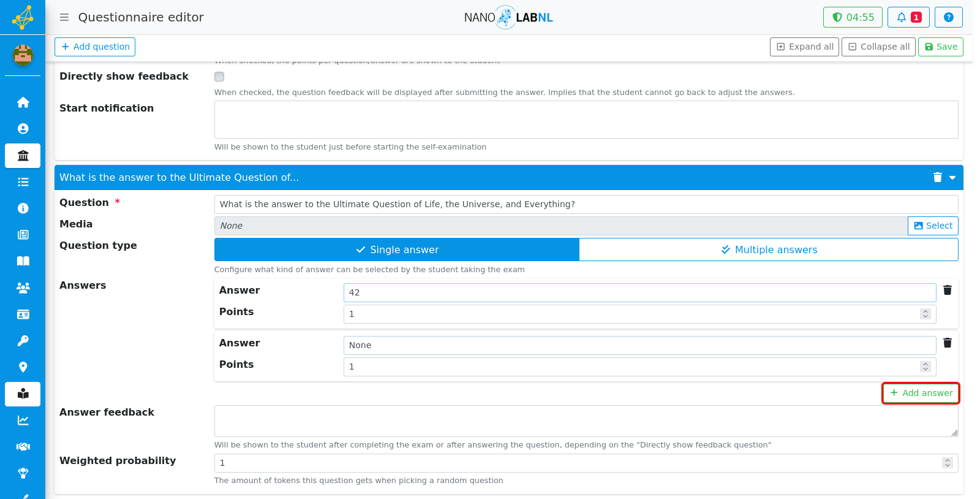Click the user avatar in sidebar

click(23, 55)
